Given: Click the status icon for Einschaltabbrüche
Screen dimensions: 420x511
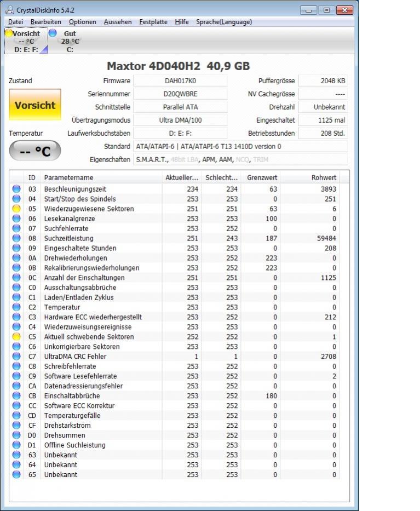Looking at the screenshot, I should pos(16,395).
